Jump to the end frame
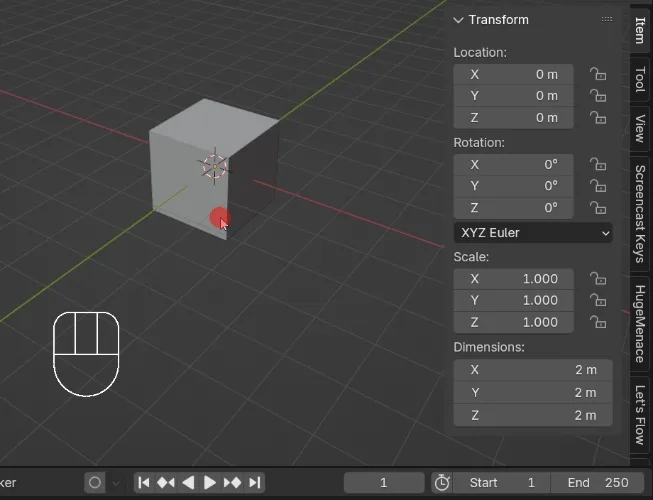This screenshot has width=653, height=500. pos(254,483)
